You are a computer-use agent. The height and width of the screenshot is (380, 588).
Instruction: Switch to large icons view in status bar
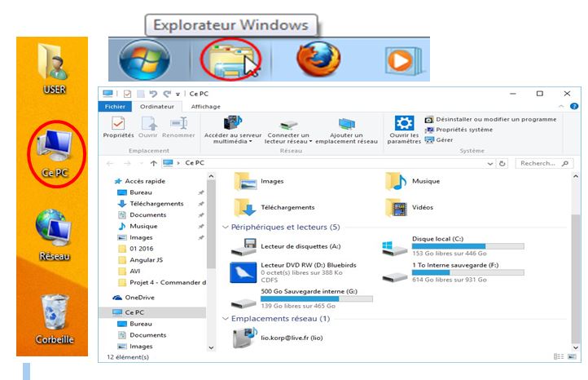pyautogui.click(x=572, y=356)
